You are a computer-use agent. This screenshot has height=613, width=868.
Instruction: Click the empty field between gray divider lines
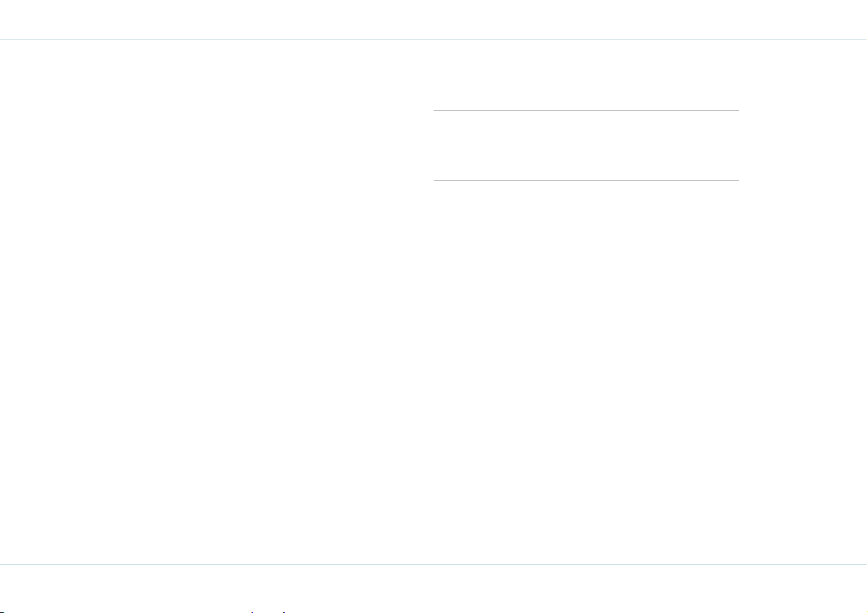click(x=586, y=145)
